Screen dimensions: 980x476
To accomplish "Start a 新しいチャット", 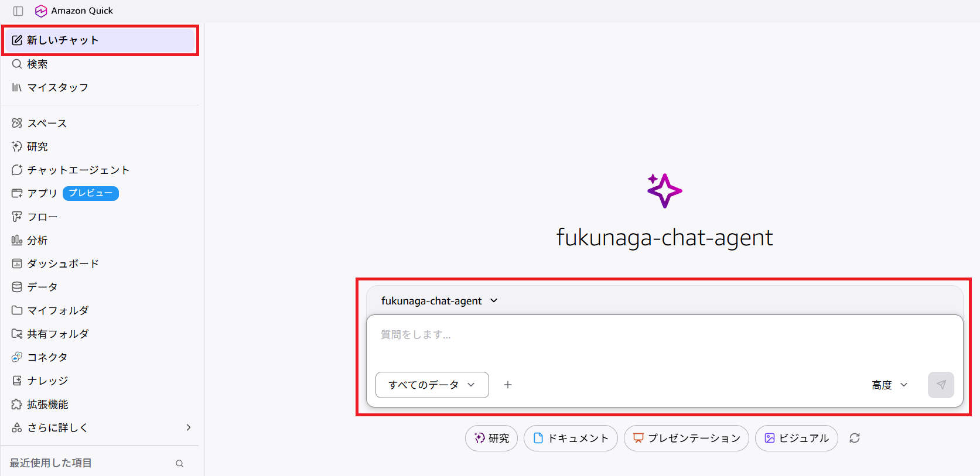I will 100,40.
